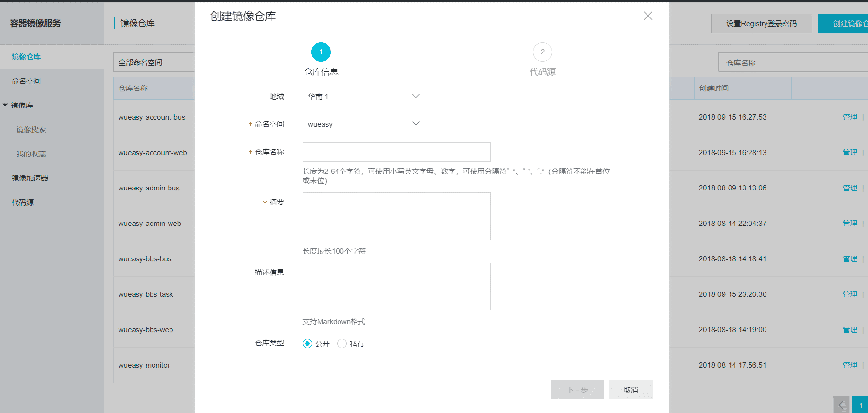
Task: Click 设置Registry登录密码 button
Action: click(x=761, y=23)
